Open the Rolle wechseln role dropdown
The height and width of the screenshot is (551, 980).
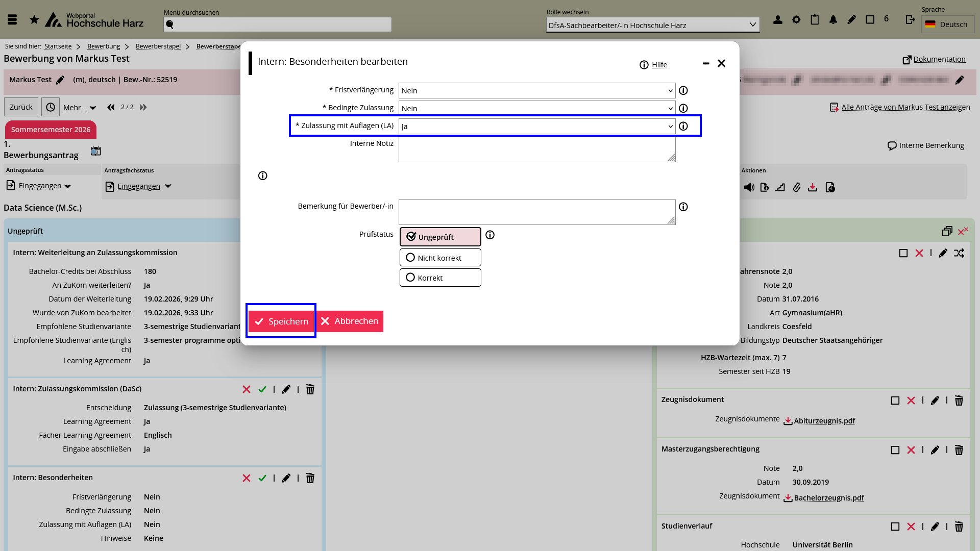tap(652, 25)
